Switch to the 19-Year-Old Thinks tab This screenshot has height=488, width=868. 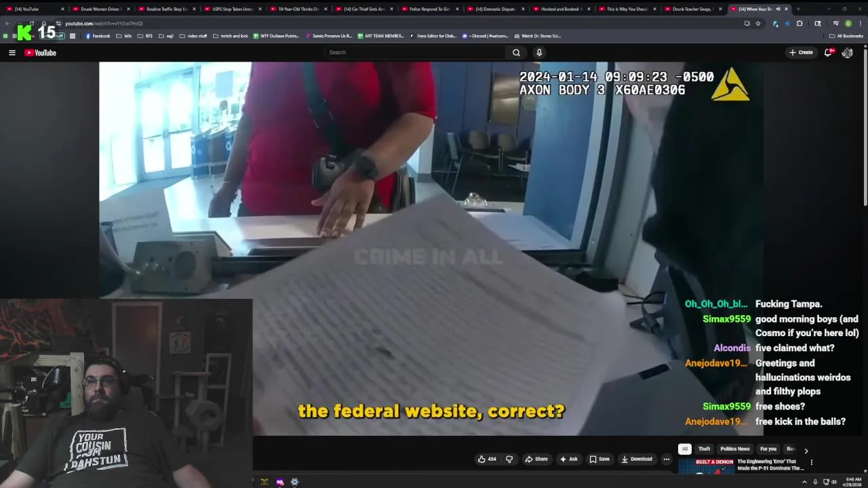(297, 9)
